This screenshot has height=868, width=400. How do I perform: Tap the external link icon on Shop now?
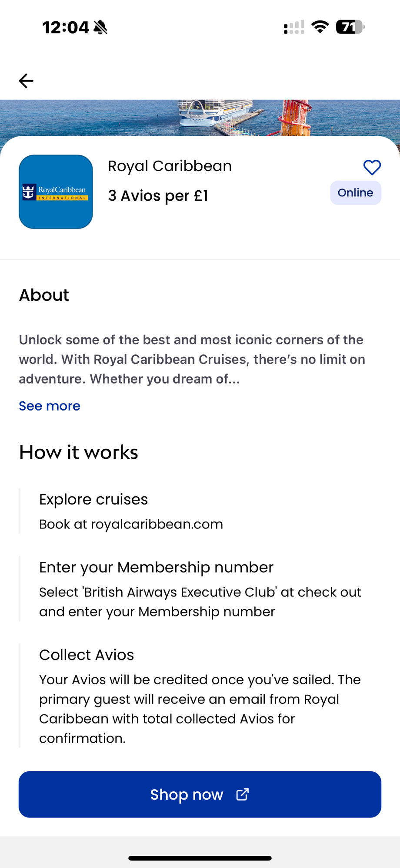(x=242, y=794)
